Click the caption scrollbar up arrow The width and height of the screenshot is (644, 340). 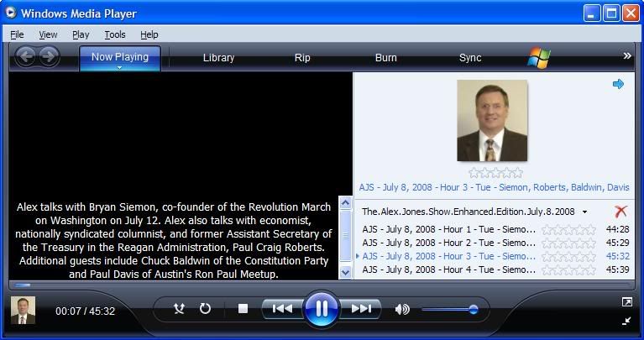[345, 203]
